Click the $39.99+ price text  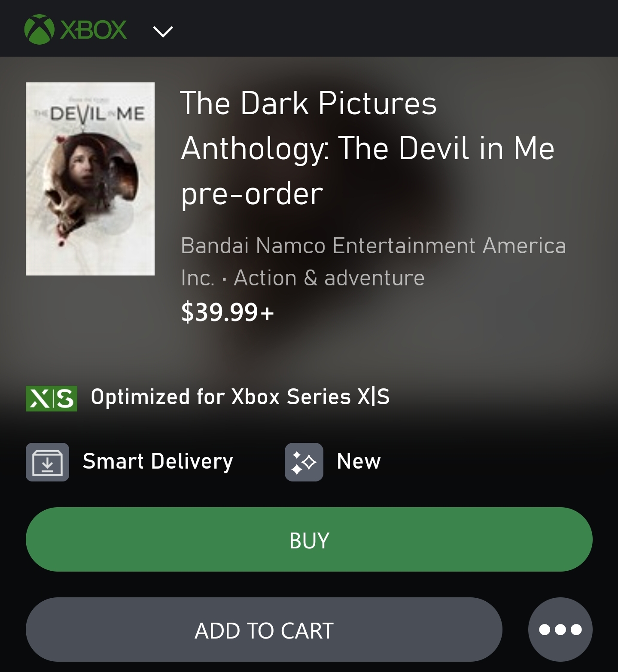tap(227, 312)
